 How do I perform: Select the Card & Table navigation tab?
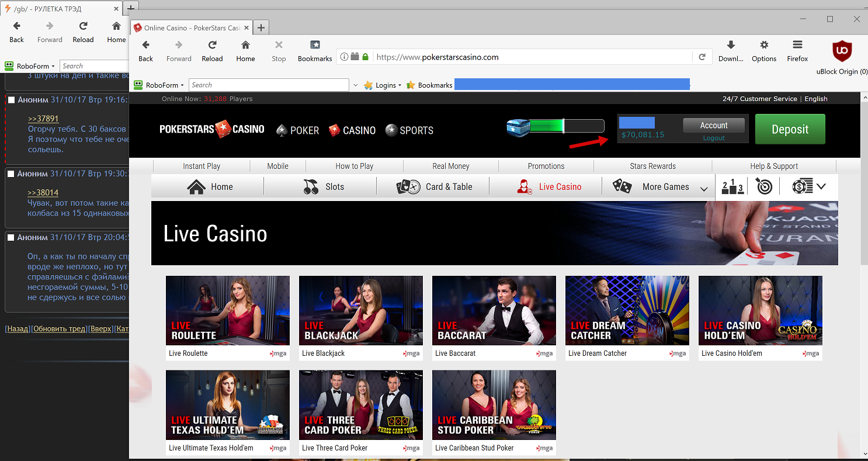434,186
